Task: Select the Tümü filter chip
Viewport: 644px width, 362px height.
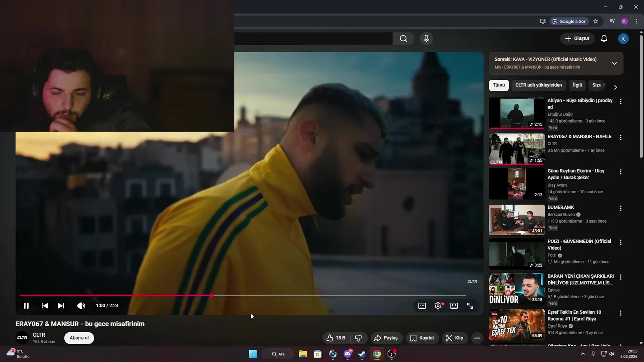Action: click(x=499, y=85)
